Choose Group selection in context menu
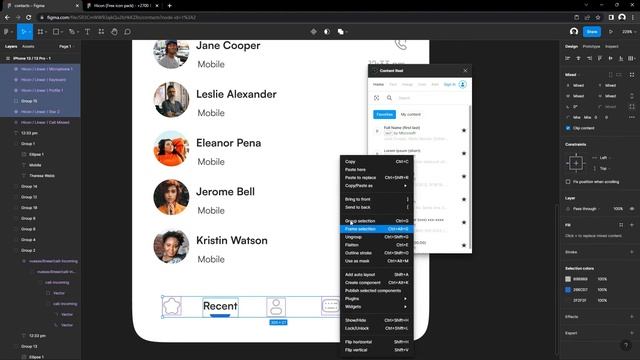This screenshot has width=640, height=360. [376, 221]
